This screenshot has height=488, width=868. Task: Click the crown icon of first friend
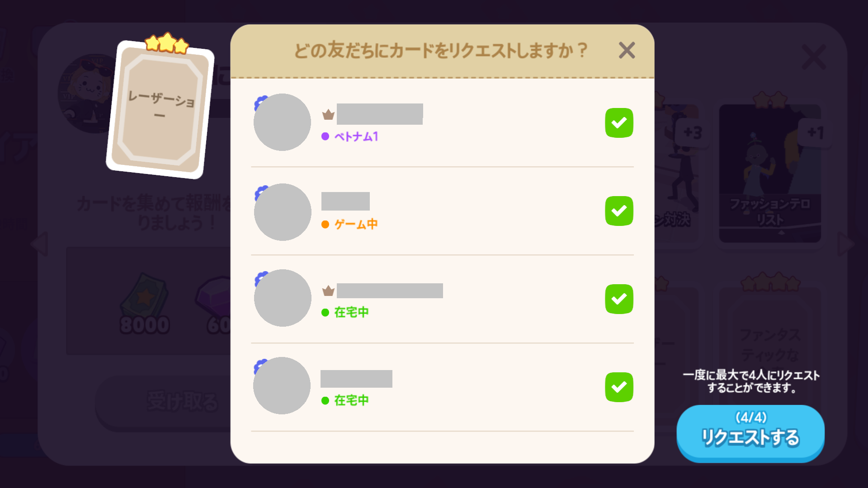328,115
